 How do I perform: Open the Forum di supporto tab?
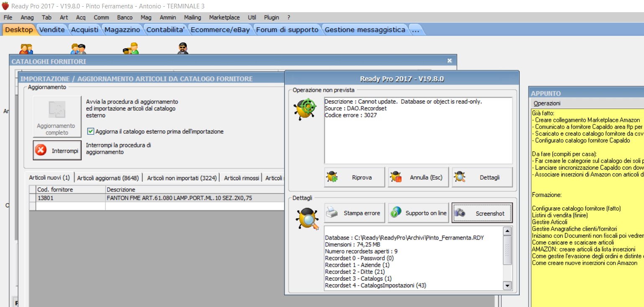[287, 30]
